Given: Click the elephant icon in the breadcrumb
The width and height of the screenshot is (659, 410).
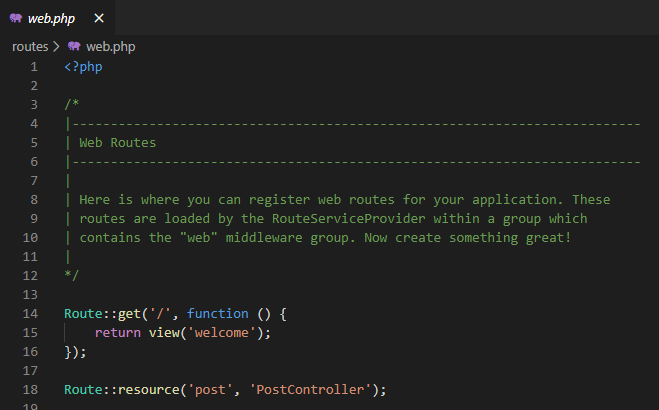Looking at the screenshot, I should pyautogui.click(x=73, y=46).
